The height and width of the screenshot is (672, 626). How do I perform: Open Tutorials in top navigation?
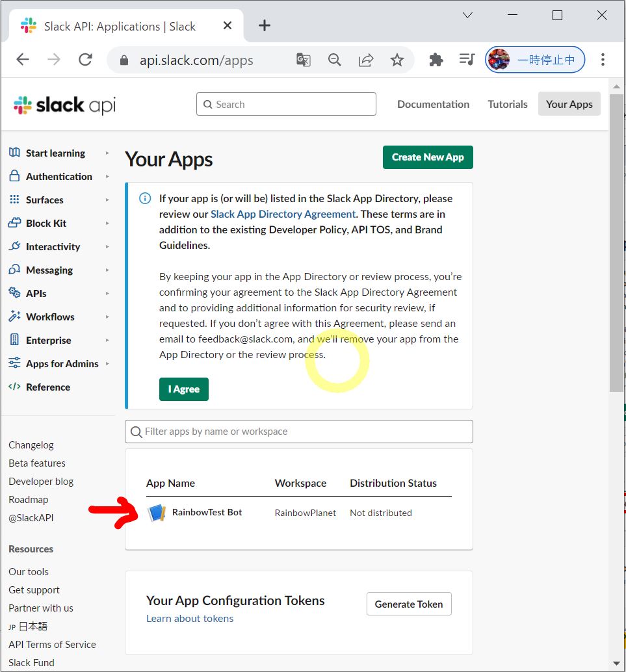(x=507, y=104)
